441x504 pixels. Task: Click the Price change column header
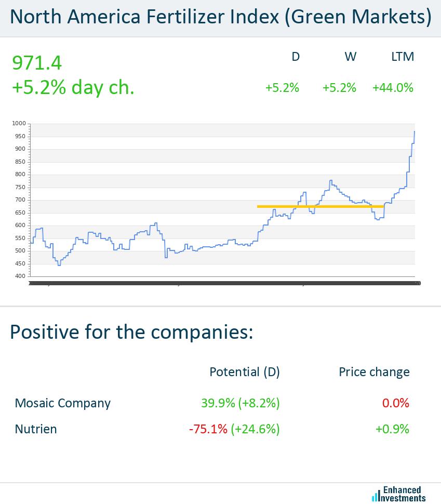click(374, 372)
